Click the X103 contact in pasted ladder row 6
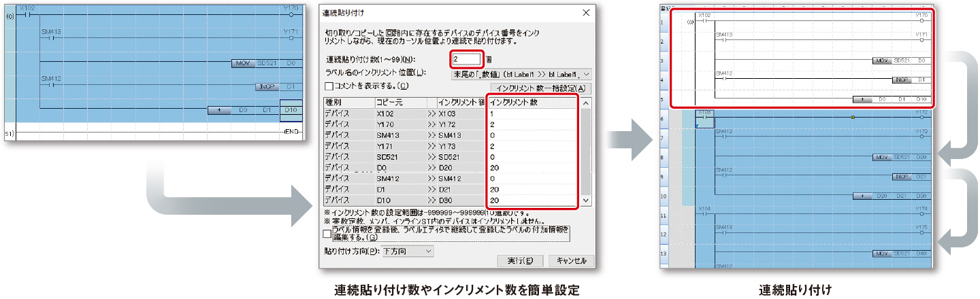The height and width of the screenshot is (299, 980). (x=704, y=117)
